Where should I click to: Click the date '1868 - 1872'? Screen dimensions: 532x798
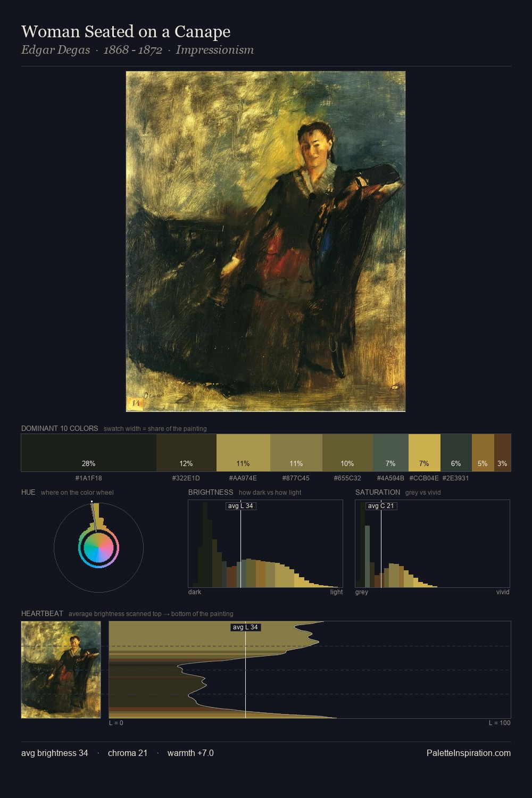[x=133, y=50]
